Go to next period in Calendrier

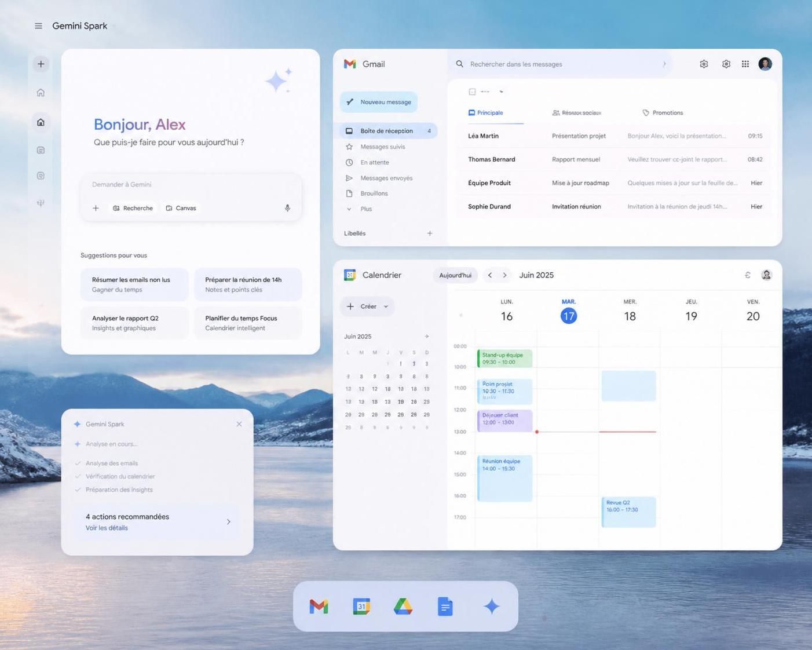pos(504,275)
